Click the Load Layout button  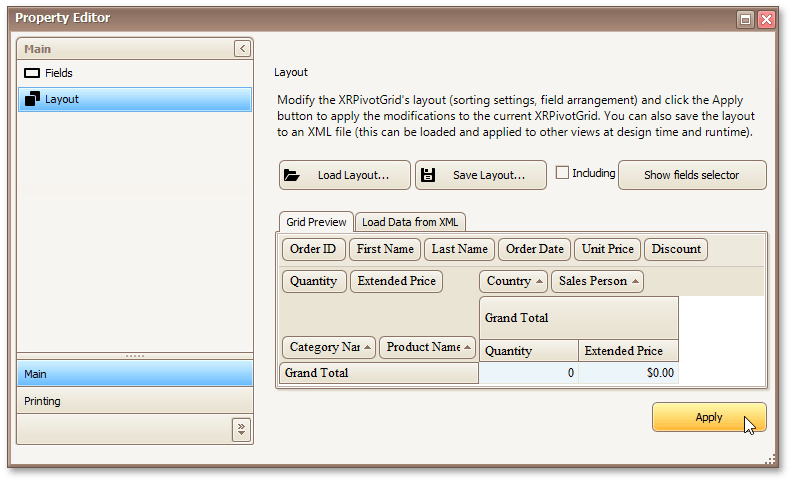point(345,175)
